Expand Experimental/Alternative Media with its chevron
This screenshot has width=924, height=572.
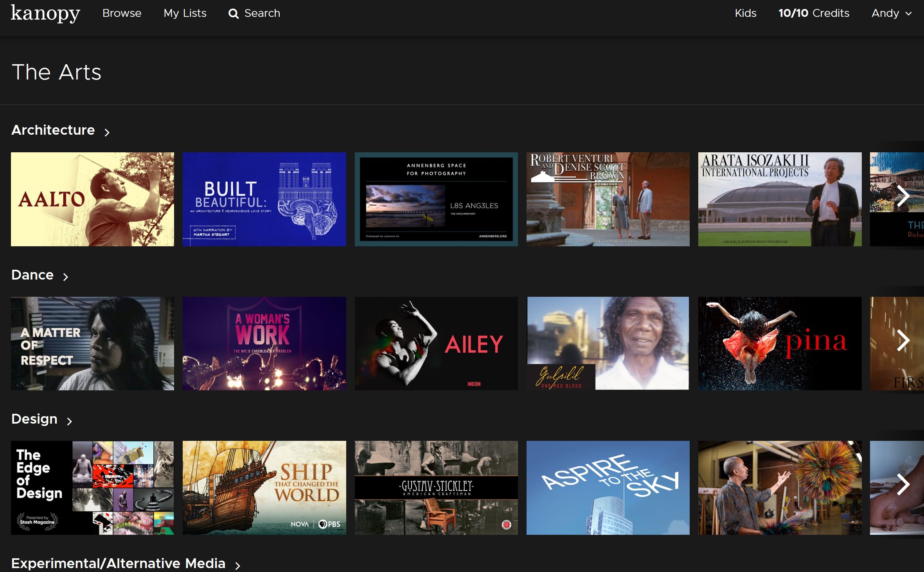[237, 566]
